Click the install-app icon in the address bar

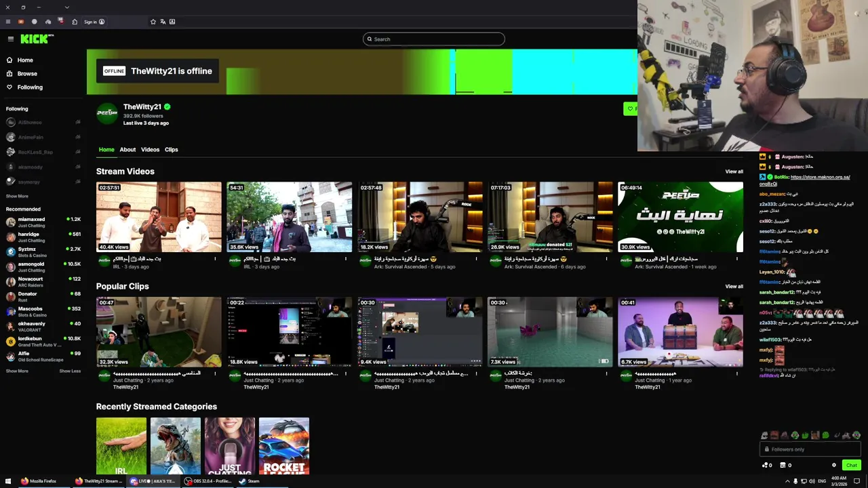click(x=172, y=22)
